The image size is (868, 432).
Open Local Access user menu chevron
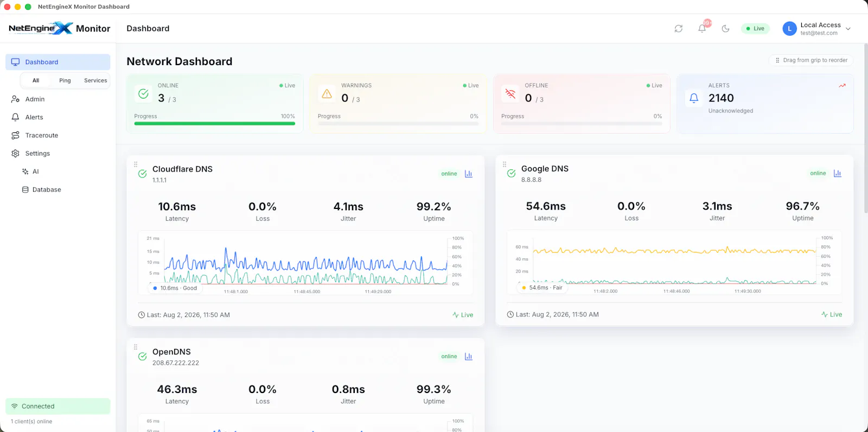[848, 29]
